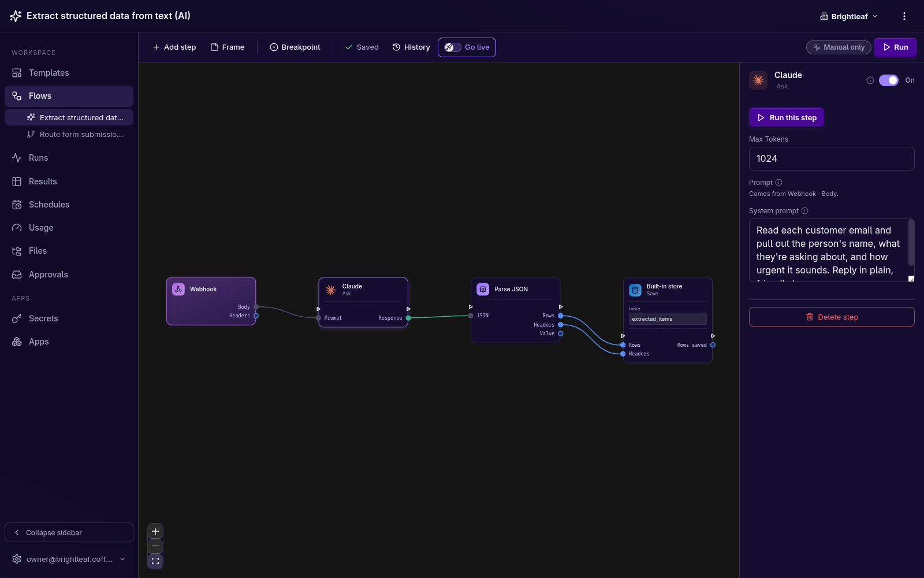Click the Manual only trigger badge

(839, 47)
